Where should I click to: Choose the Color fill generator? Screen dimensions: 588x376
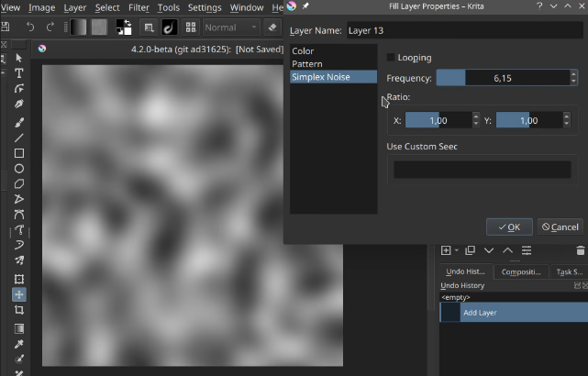(x=333, y=51)
